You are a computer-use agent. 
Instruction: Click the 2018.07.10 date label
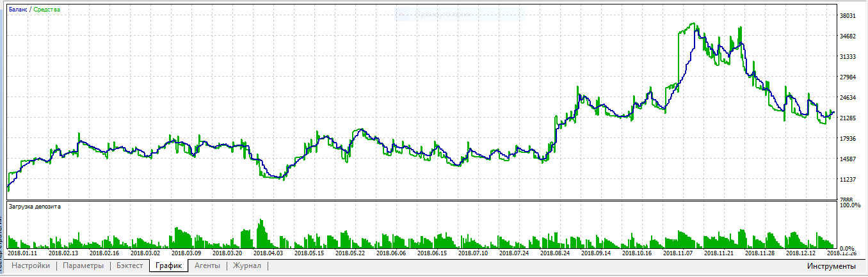coord(472,253)
